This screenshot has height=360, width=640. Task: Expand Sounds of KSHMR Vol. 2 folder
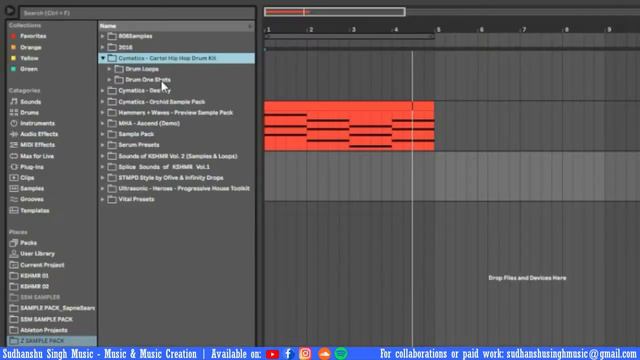(102, 156)
